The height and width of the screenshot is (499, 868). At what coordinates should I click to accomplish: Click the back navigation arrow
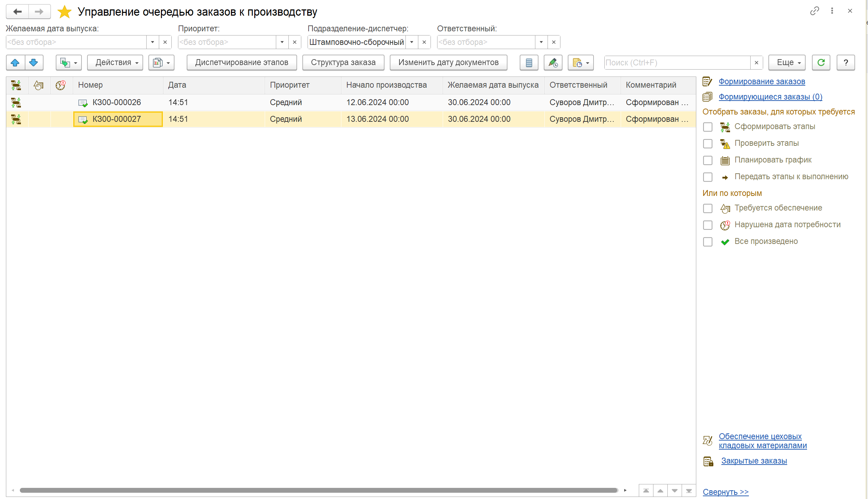coord(17,11)
